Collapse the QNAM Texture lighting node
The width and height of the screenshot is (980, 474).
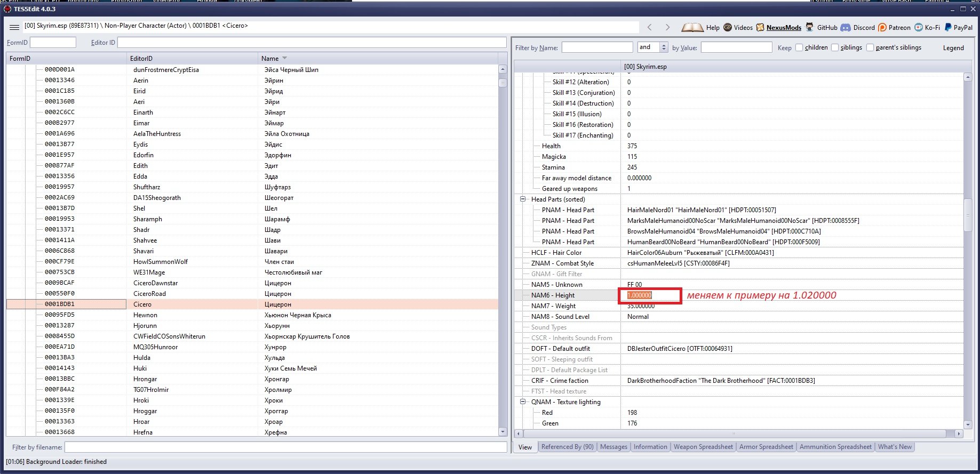[523, 401]
